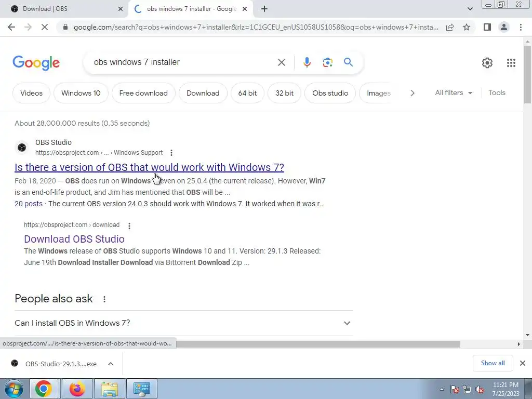Click the OBS Studio result favicon
The image size is (532, 399).
(22, 147)
